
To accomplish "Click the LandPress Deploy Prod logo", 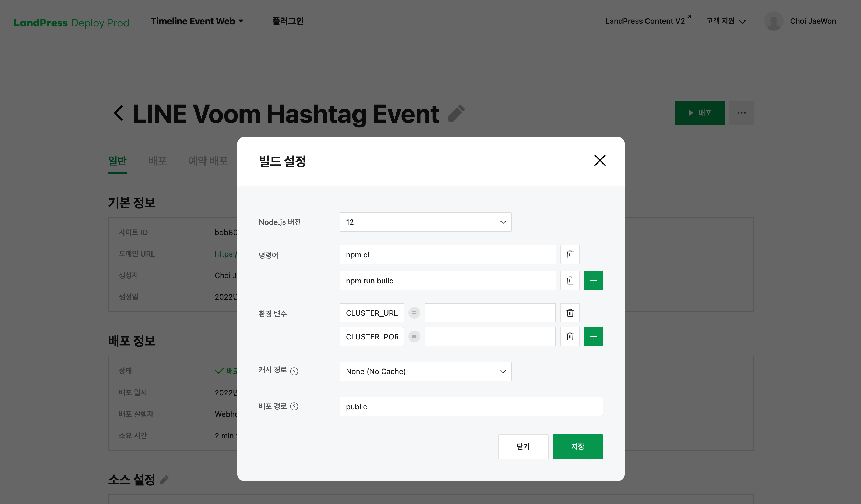I will click(71, 23).
